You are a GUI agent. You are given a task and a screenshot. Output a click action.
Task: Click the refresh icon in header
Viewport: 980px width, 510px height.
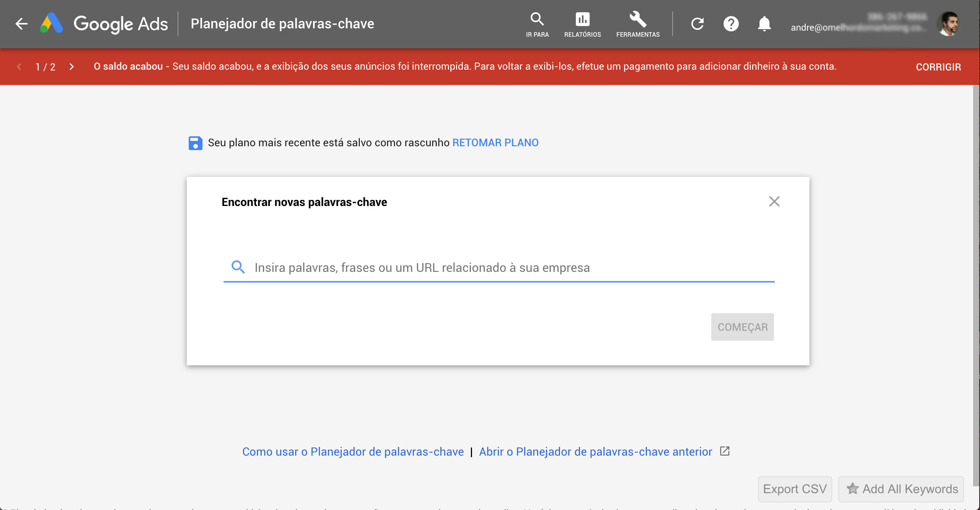coord(697,24)
